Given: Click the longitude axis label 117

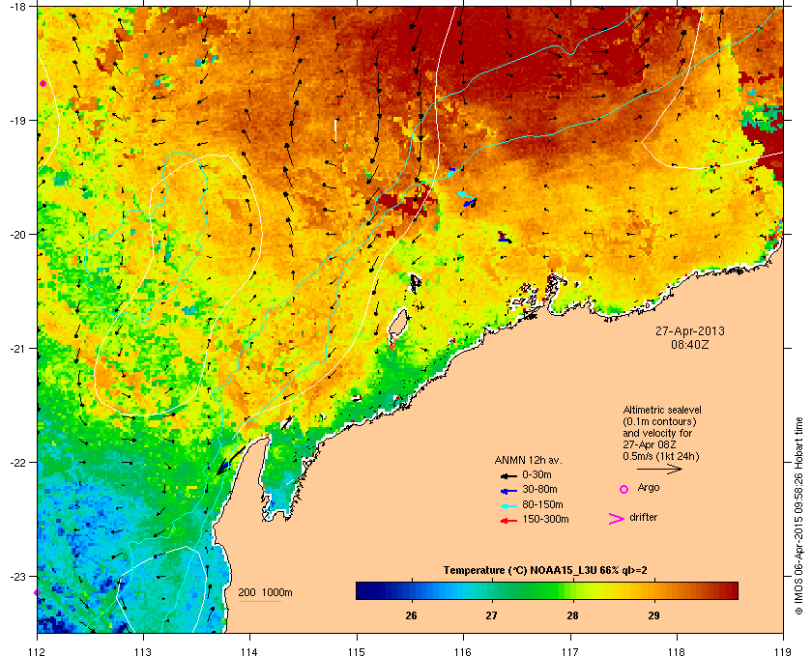Looking at the screenshot, I should coord(570,651).
